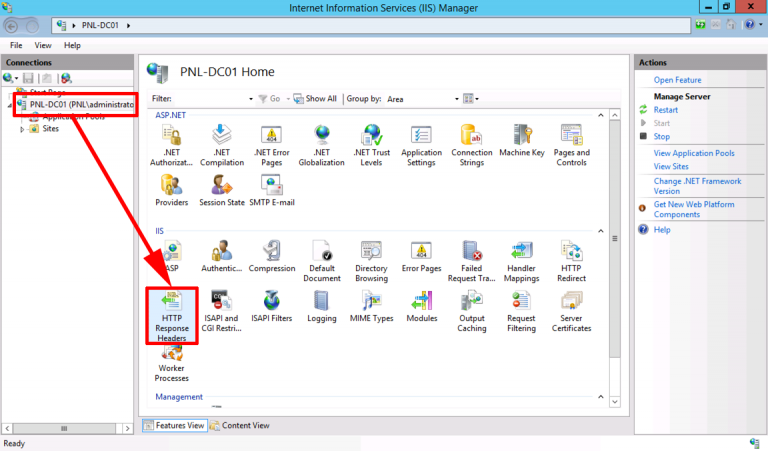Click the Connections save toolbar icon

click(x=28, y=78)
